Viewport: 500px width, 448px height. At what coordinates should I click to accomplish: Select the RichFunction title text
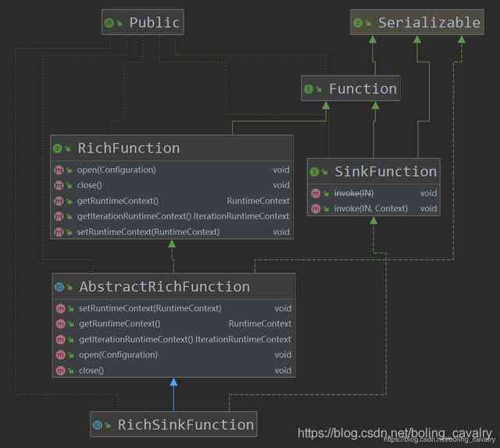(128, 149)
